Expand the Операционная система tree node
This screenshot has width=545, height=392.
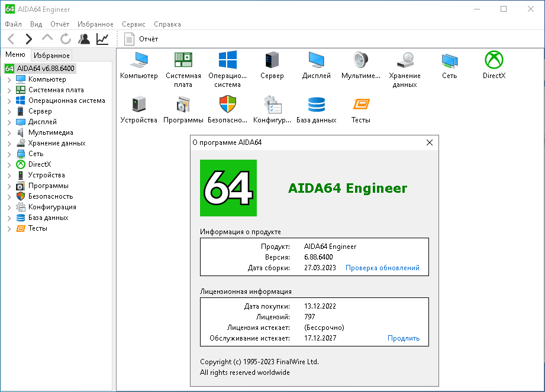(9, 101)
